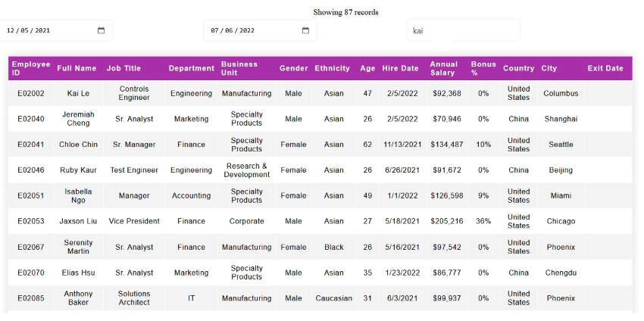The width and height of the screenshot is (644, 321).
Task: Click salary value $70,946
Action: tap(447, 119)
